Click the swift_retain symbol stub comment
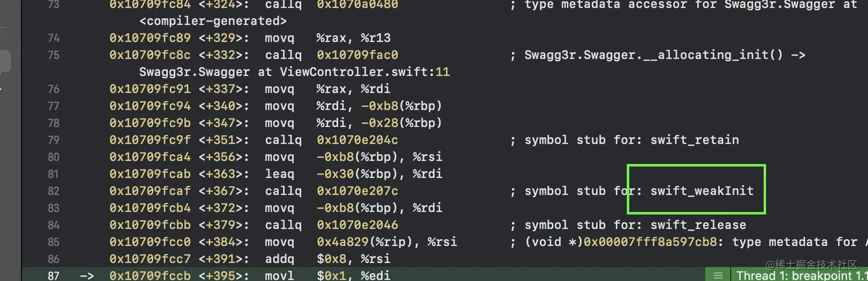Image resolution: width=868 pixels, height=281 pixels. (x=631, y=140)
